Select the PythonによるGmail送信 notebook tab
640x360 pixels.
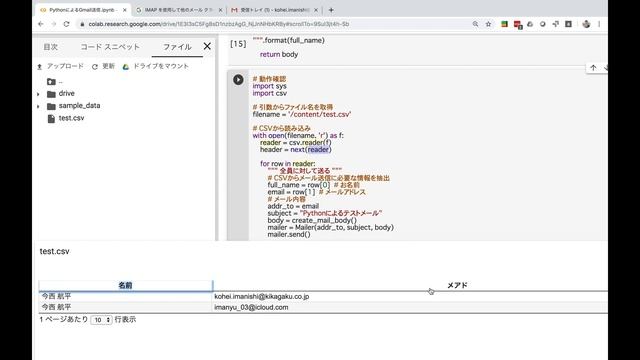pos(83,10)
